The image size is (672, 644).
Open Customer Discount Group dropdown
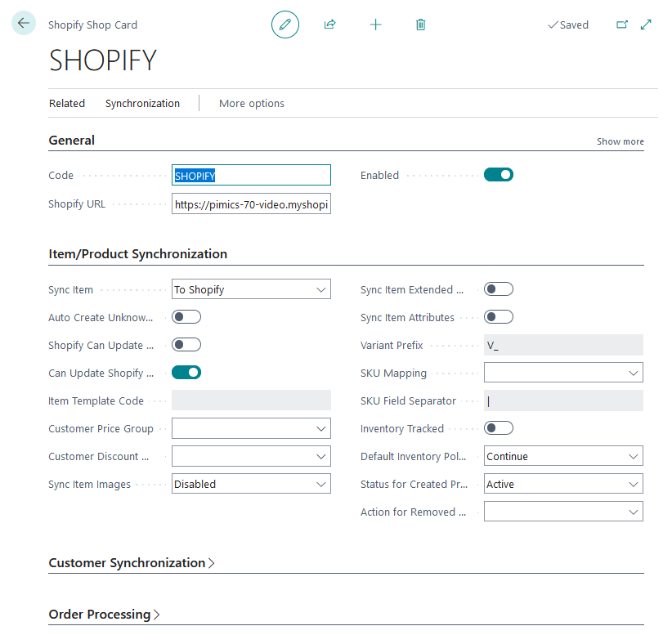pyautogui.click(x=251, y=456)
